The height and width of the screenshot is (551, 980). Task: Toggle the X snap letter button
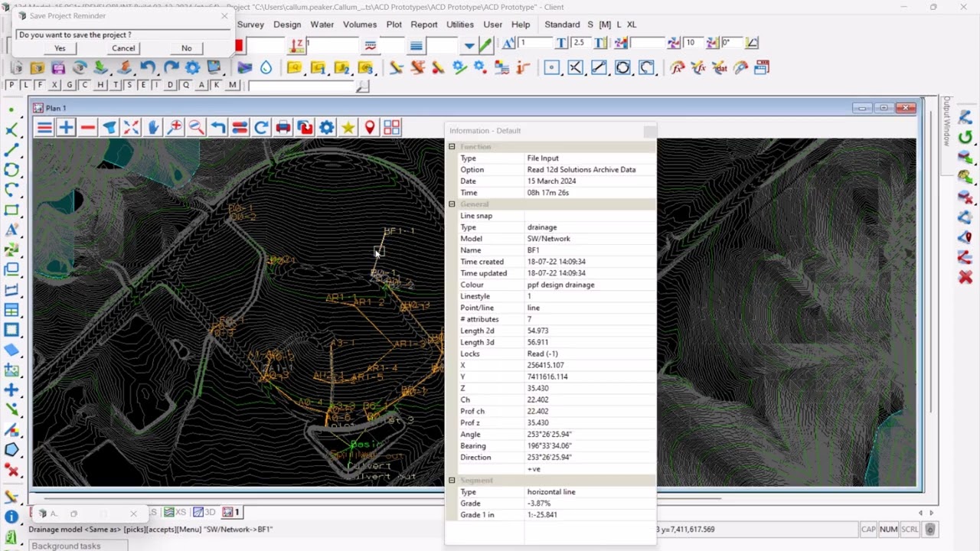click(x=54, y=85)
